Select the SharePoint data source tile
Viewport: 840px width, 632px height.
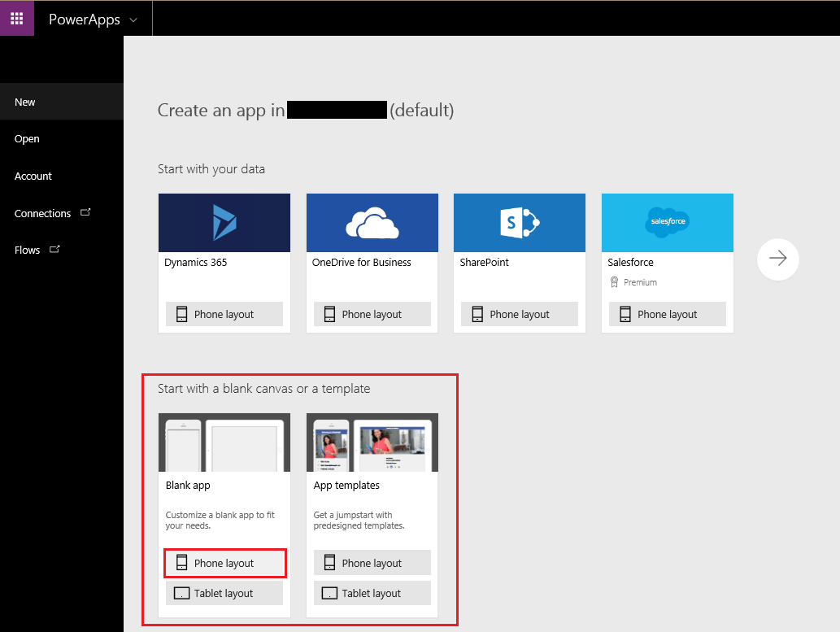point(519,222)
